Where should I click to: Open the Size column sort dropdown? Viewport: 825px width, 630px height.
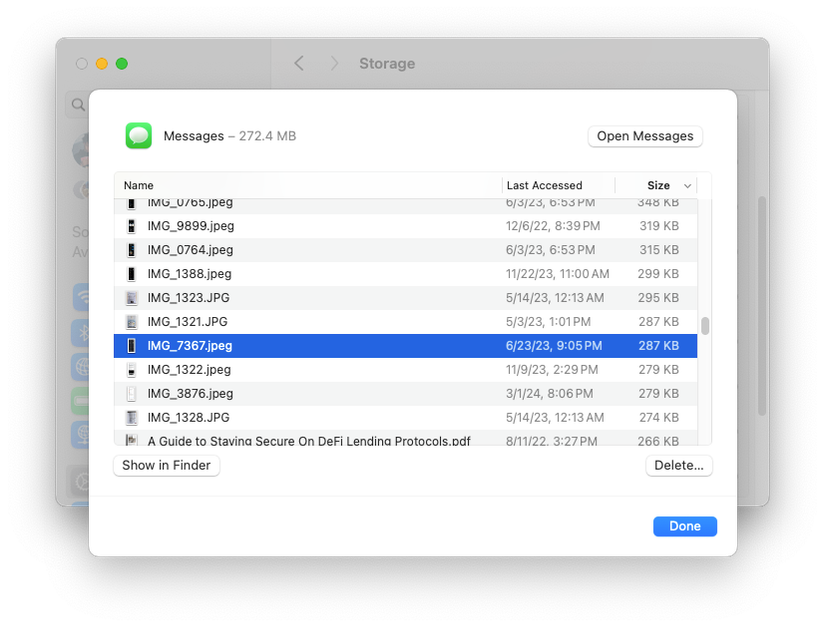[689, 185]
